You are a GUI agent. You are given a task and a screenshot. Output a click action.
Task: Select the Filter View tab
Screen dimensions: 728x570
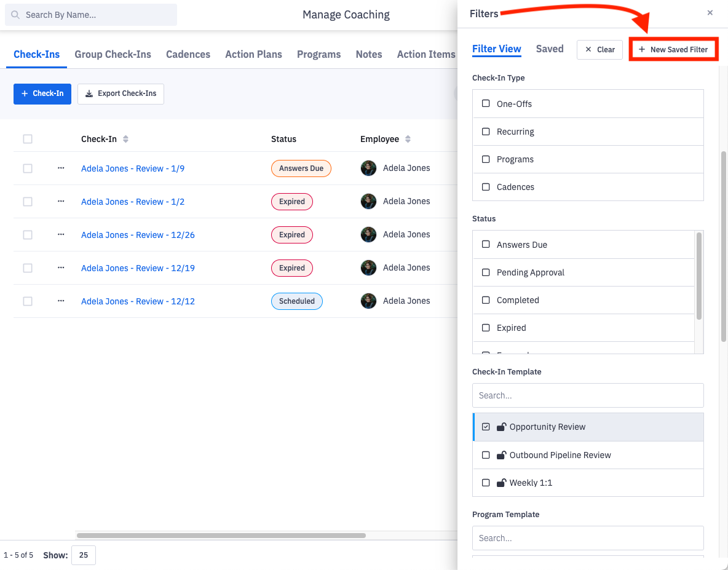click(497, 49)
